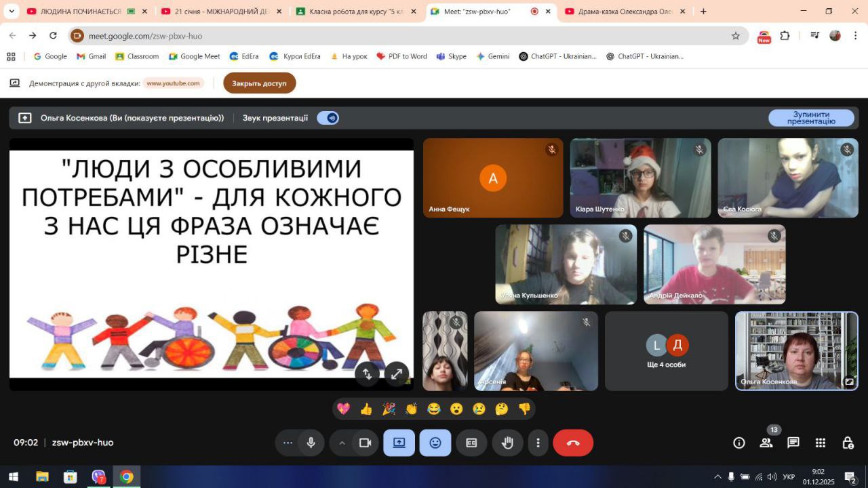This screenshot has width=868, height=488.
Task: Open the emoji reactions panel button
Action: 435,443
